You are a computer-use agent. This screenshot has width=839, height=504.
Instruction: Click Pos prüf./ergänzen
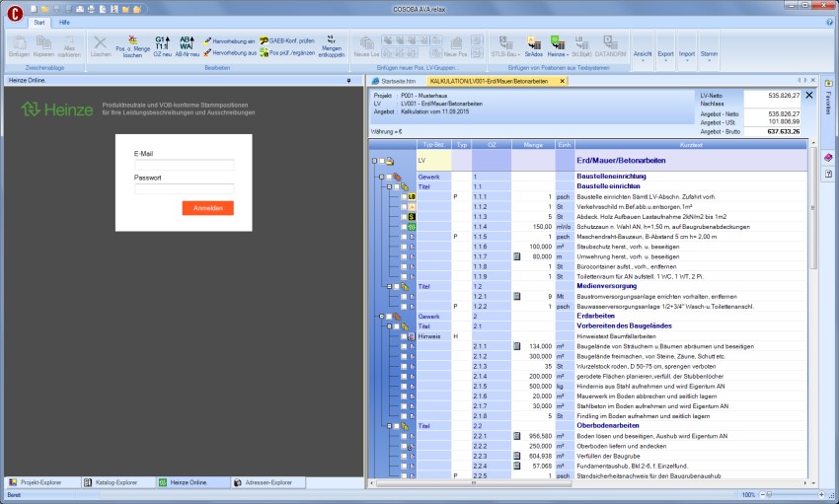pyautogui.click(x=287, y=53)
